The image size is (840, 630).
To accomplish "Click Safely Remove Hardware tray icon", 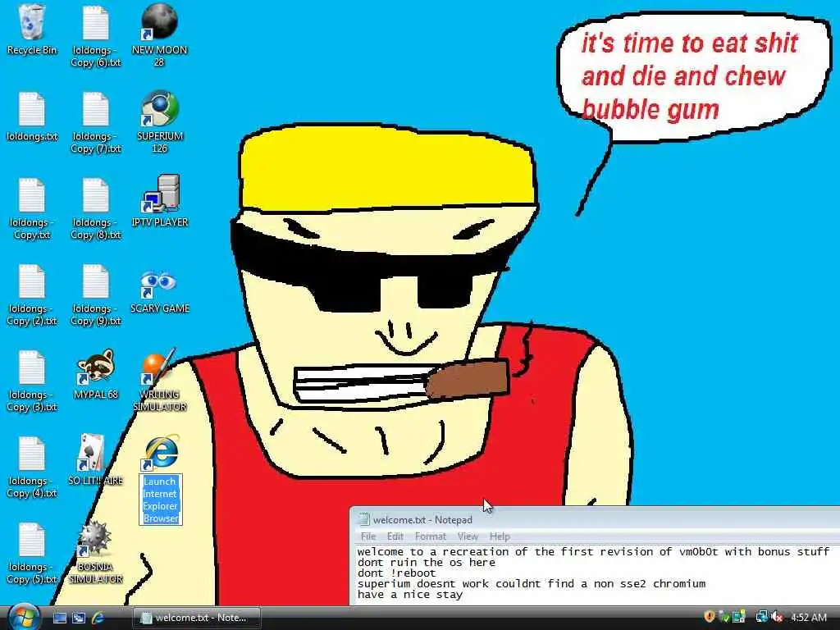I will tap(724, 617).
